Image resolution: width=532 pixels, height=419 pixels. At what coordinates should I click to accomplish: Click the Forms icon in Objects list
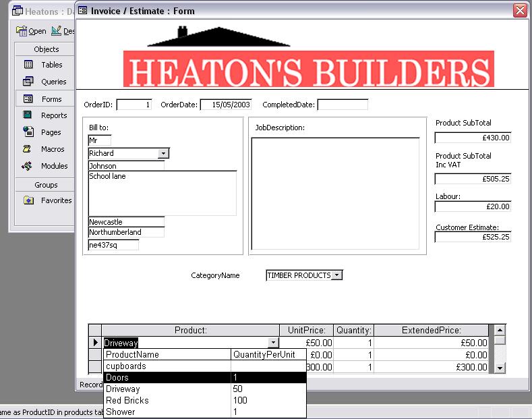[28, 99]
